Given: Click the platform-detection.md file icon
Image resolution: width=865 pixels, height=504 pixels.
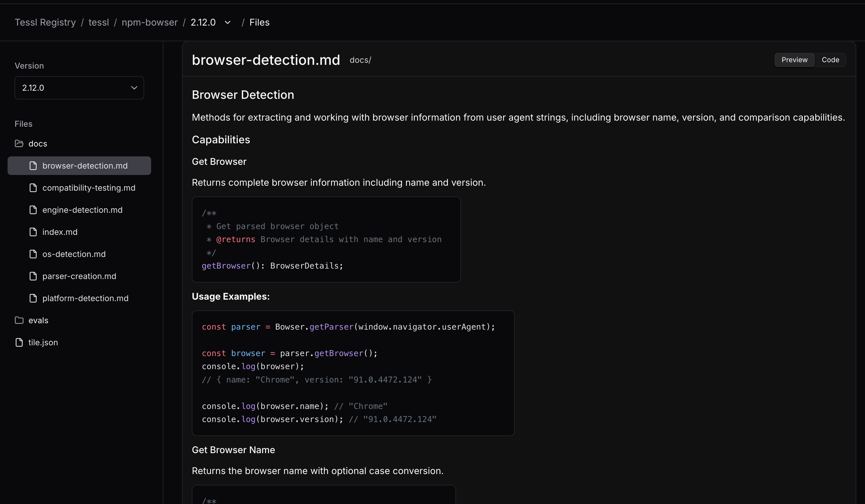Looking at the screenshot, I should [x=33, y=298].
